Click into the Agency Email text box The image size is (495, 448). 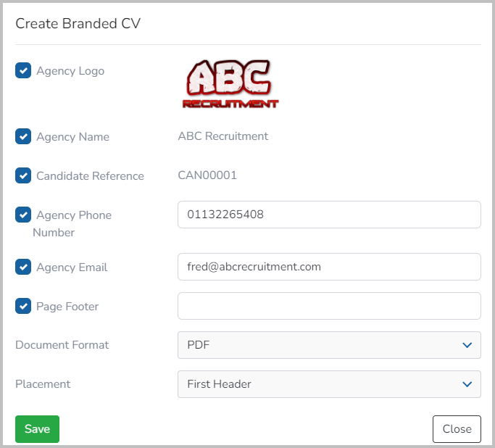[x=329, y=267]
